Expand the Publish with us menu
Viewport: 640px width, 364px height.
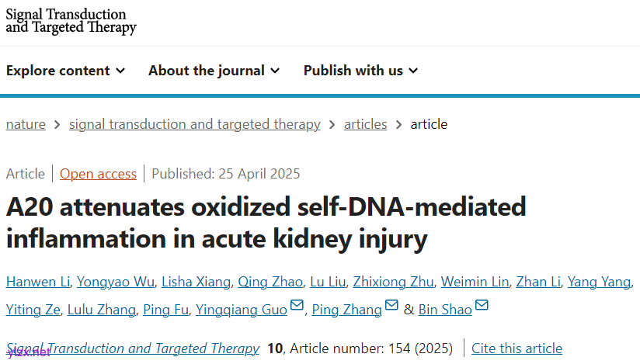tap(360, 71)
